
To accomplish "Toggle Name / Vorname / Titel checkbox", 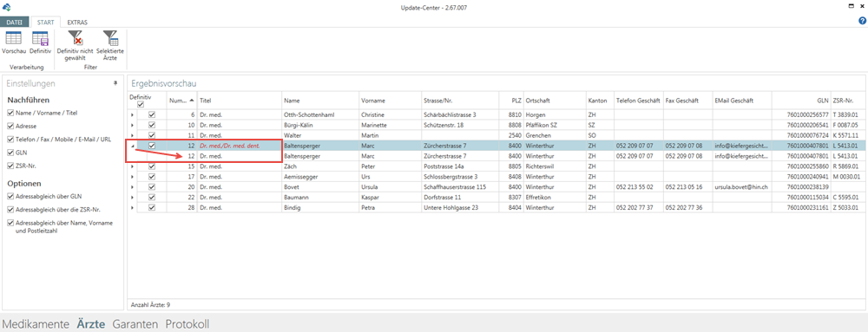I will (11, 113).
